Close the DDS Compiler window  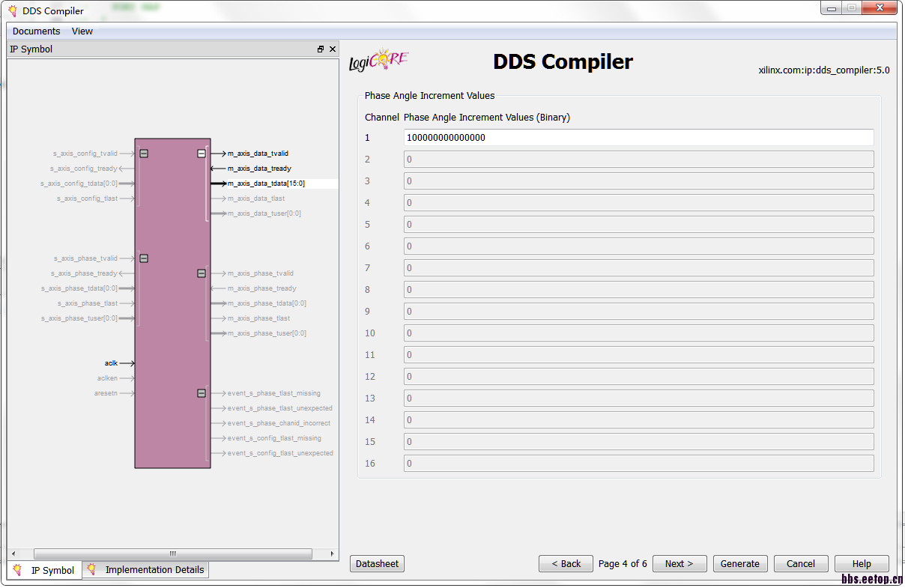878,7
